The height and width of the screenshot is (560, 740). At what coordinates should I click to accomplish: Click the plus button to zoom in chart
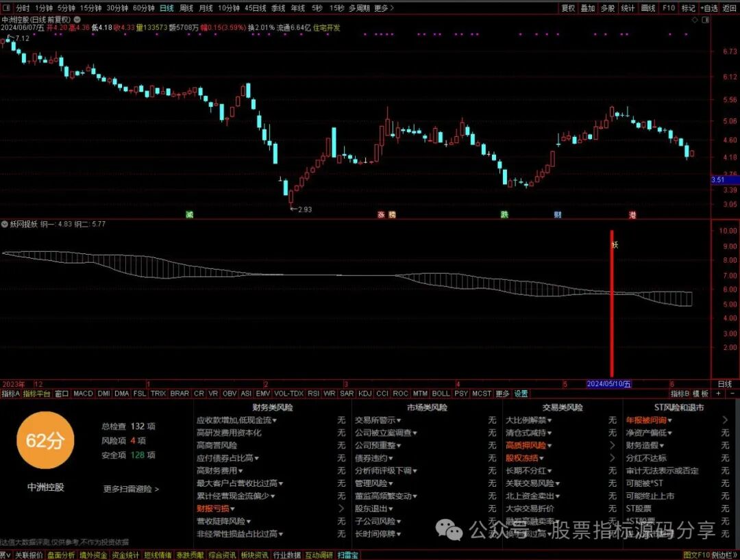[718, 393]
